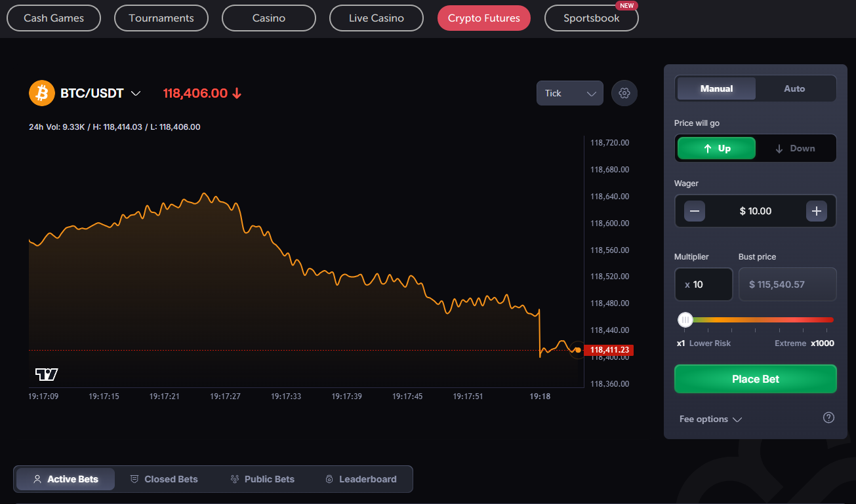This screenshot has height=504, width=856.
Task: Click the TradingView logo on chart
Action: click(x=47, y=374)
